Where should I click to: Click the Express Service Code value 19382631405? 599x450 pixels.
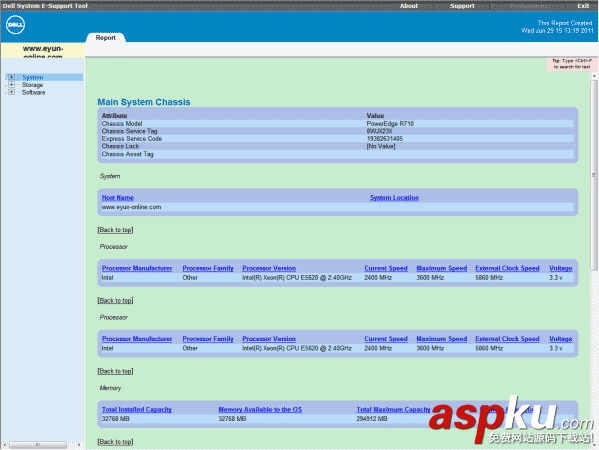click(385, 139)
